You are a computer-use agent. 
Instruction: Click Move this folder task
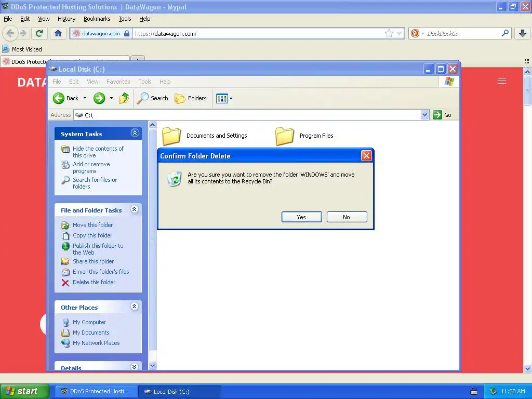click(92, 225)
